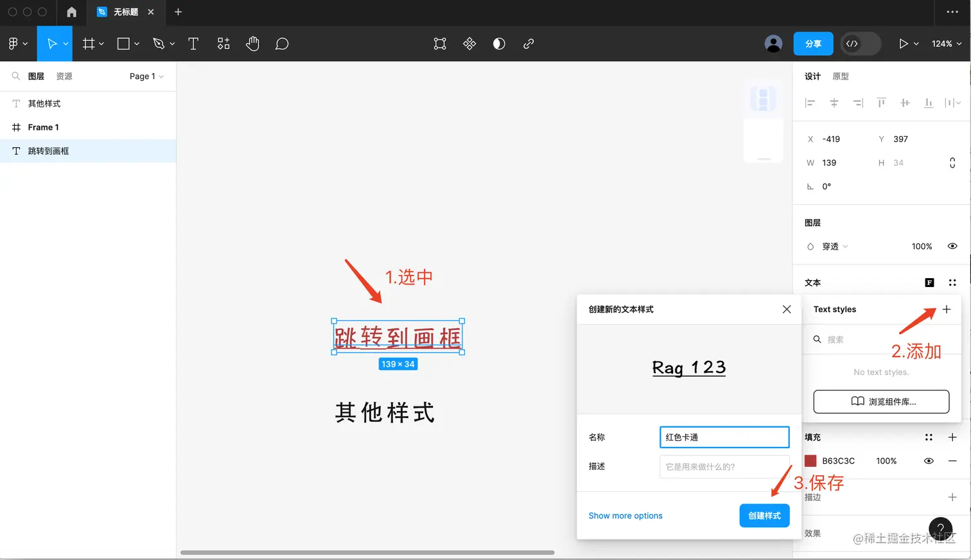Click the text styles 搜索 field
971x560 pixels.
(881, 340)
